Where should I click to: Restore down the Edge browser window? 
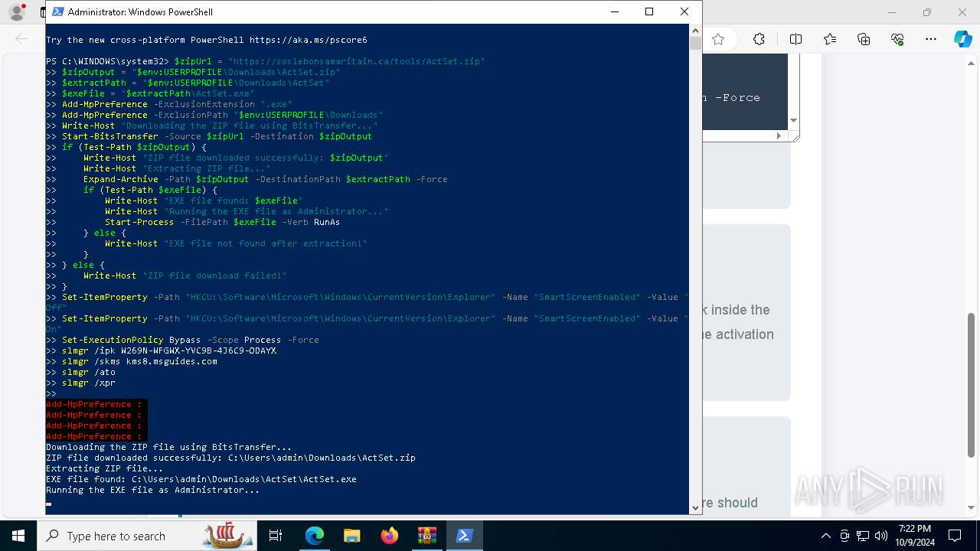pyautogui.click(x=927, y=12)
